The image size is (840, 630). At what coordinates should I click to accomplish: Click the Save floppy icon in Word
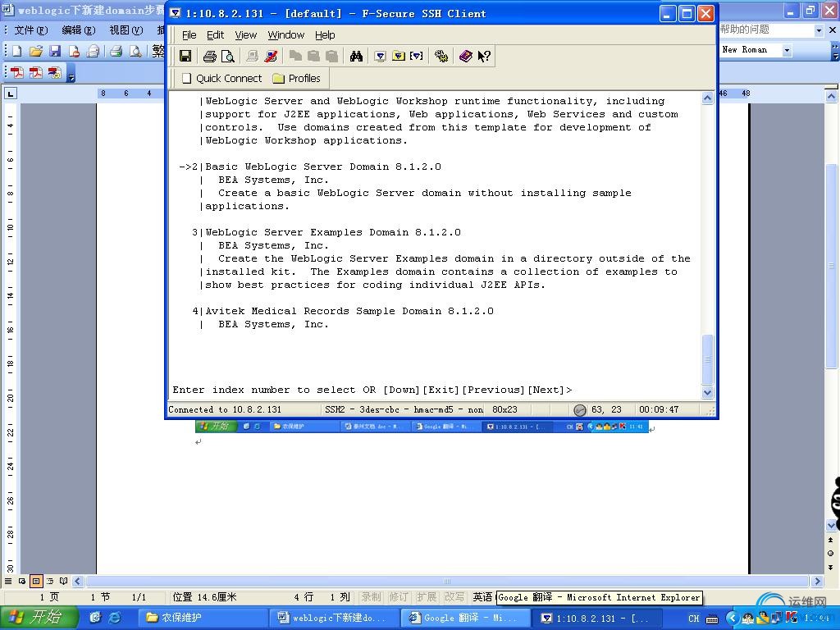pyautogui.click(x=55, y=51)
